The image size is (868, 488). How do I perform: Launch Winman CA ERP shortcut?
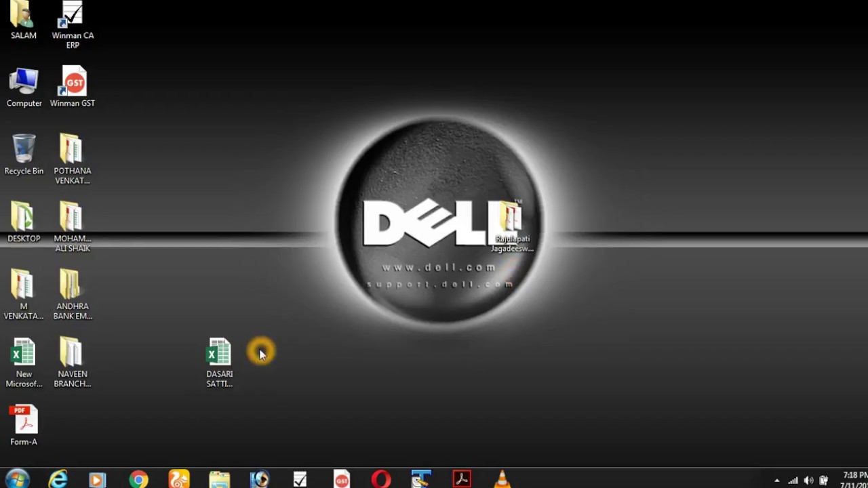click(x=73, y=24)
